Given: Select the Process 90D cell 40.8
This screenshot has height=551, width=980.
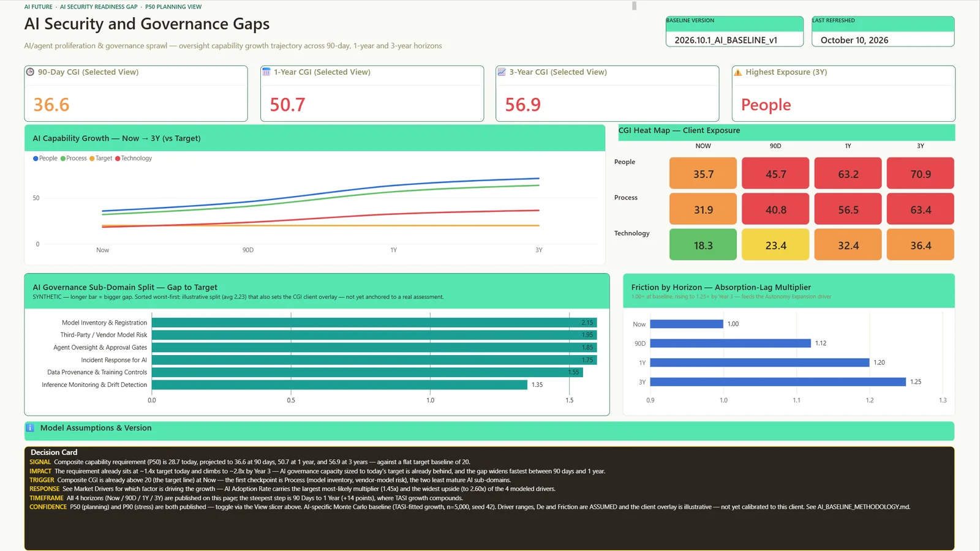Looking at the screenshot, I should pos(775,209).
